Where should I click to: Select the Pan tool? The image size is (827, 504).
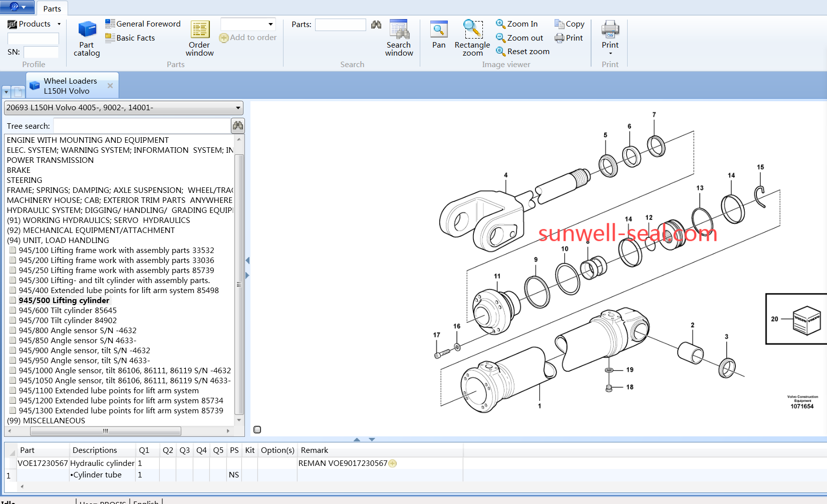(x=439, y=35)
